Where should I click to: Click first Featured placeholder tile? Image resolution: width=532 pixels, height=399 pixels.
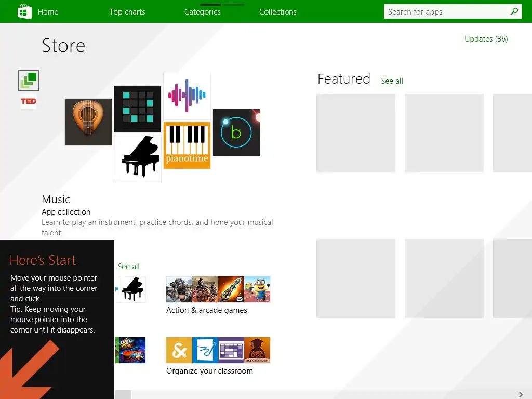point(355,133)
